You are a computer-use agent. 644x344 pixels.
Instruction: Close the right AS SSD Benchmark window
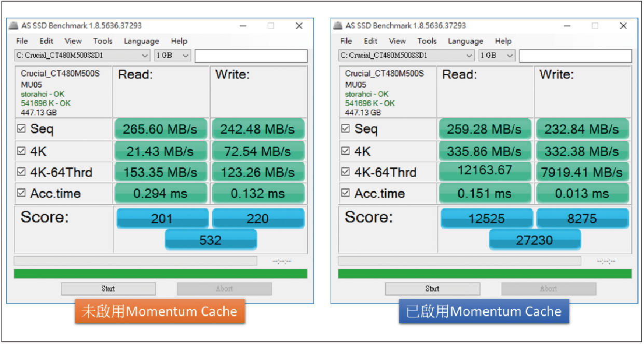[x=623, y=25]
